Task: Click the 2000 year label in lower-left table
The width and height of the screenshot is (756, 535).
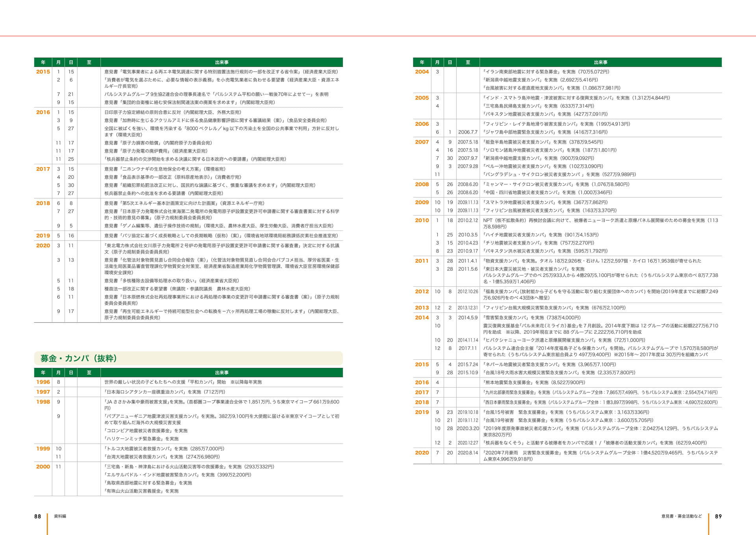Action: tap(43, 466)
